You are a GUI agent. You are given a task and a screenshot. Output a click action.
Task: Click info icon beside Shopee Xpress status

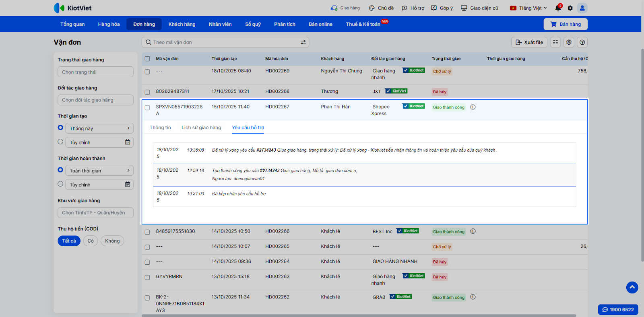coord(473,107)
